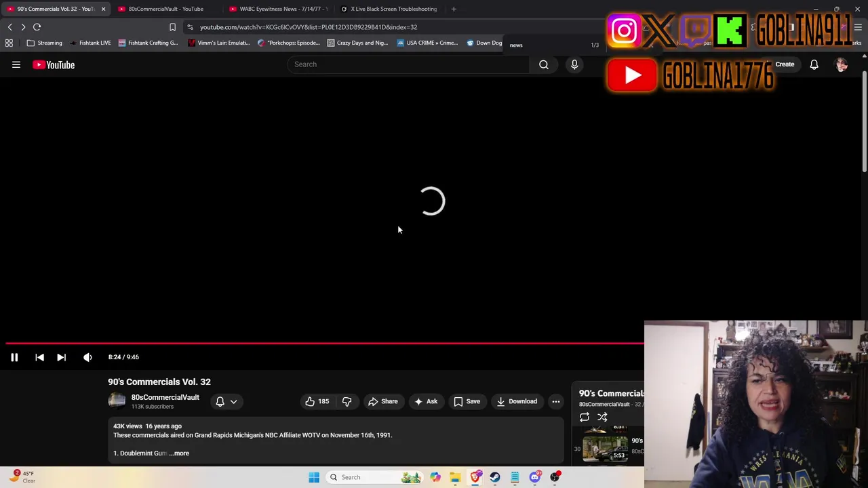Switch to WABC Eyewitness News tab
The height and width of the screenshot is (488, 868).
(x=278, y=9)
